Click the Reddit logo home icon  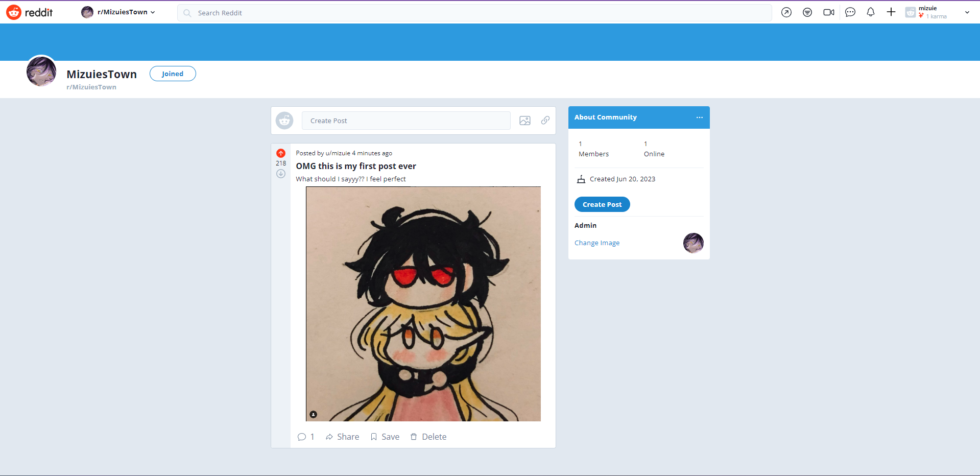(x=14, y=12)
